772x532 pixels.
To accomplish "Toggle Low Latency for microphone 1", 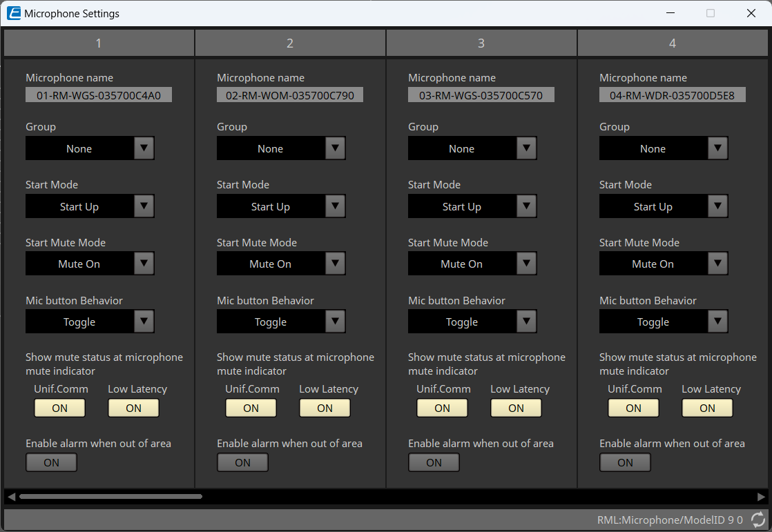I will click(133, 408).
